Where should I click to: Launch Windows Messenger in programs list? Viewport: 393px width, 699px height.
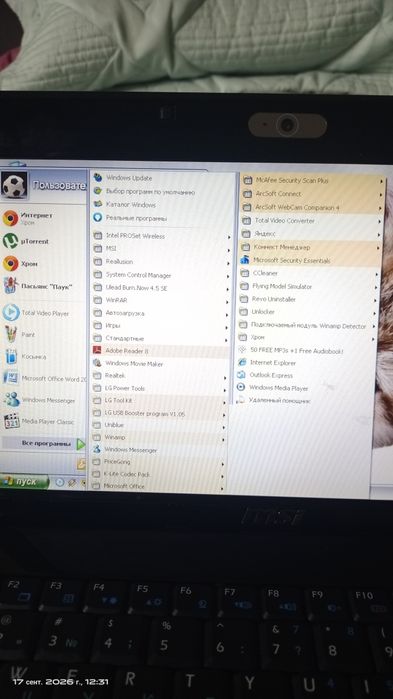pos(158,450)
